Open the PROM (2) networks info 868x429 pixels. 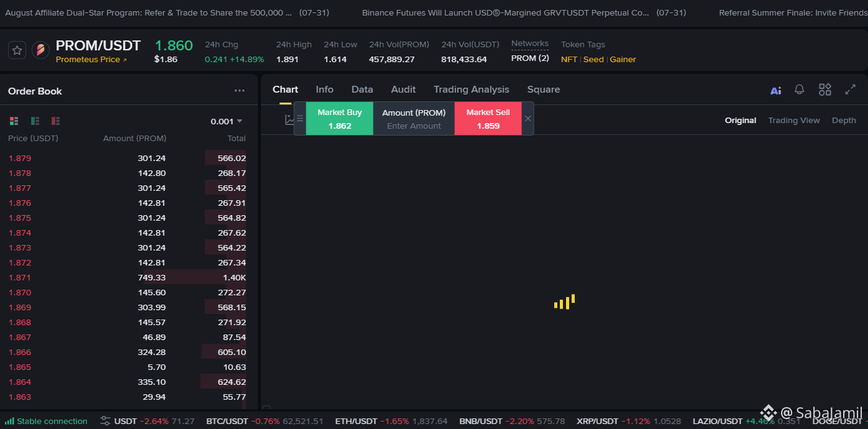[530, 58]
